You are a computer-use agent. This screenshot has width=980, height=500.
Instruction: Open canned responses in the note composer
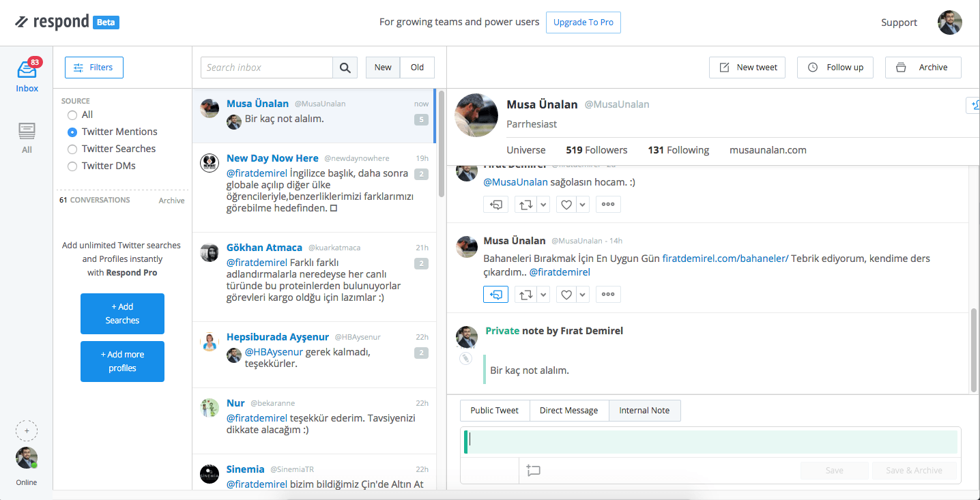coord(533,470)
